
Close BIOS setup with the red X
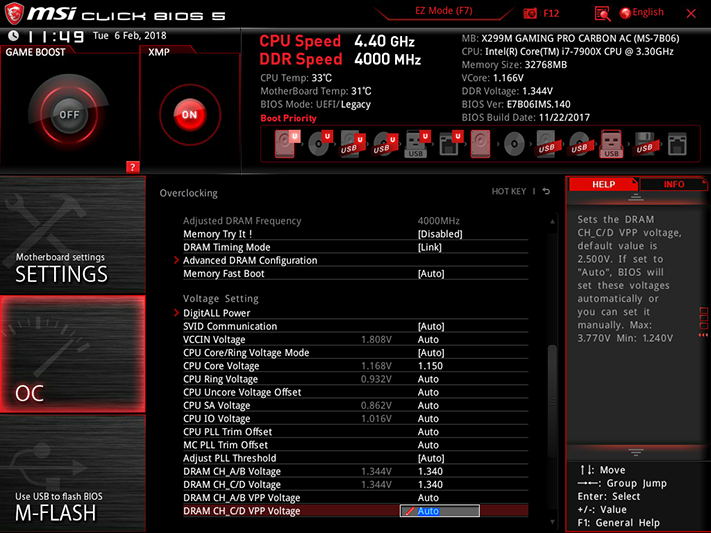point(691,14)
